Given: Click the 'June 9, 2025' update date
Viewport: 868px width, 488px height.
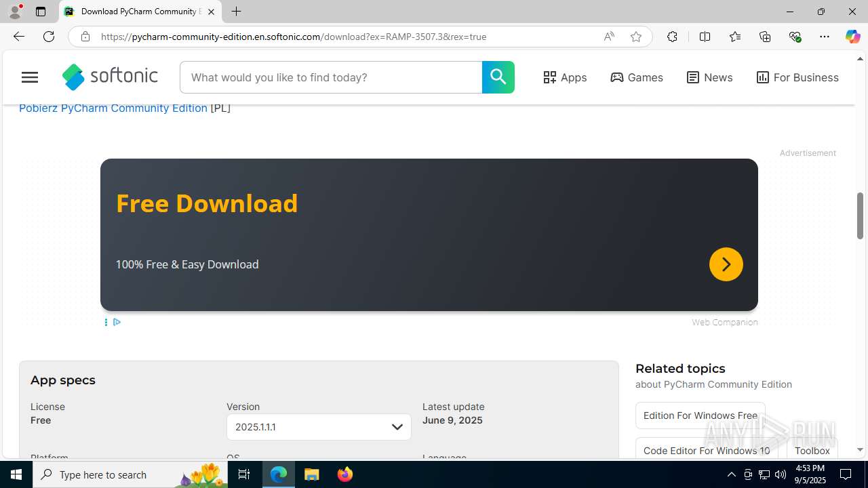Looking at the screenshot, I should tap(452, 420).
